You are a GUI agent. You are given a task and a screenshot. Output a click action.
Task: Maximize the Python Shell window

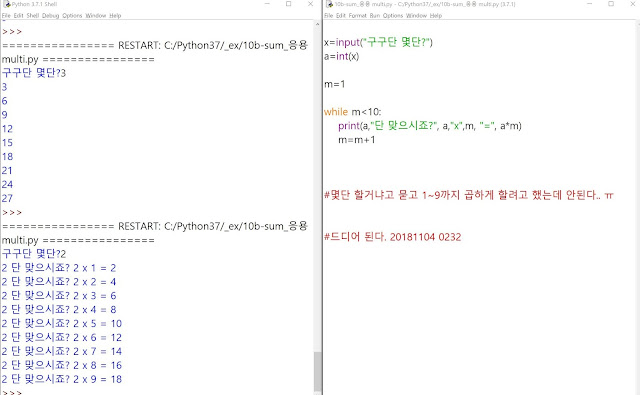(x=289, y=4)
